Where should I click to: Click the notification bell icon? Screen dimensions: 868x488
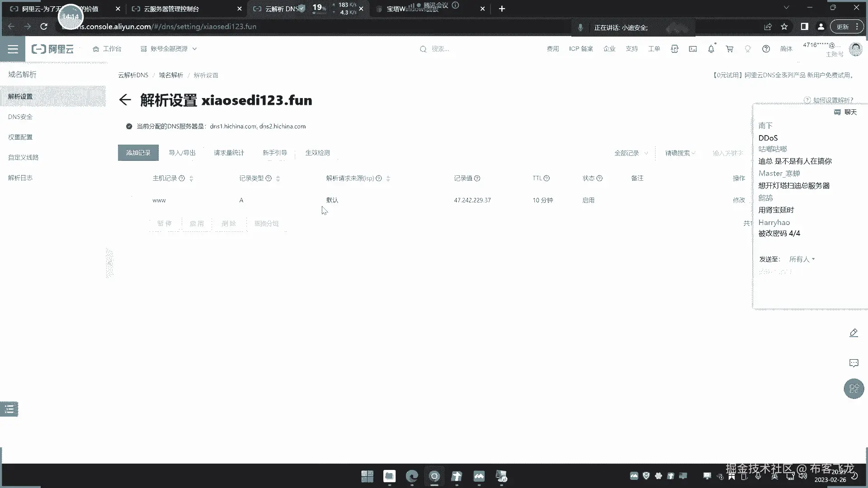711,49
